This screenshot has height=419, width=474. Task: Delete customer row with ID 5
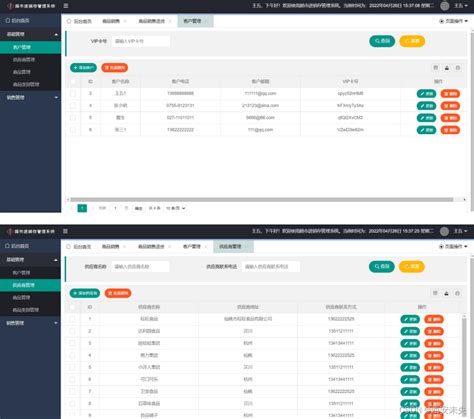pos(450,118)
